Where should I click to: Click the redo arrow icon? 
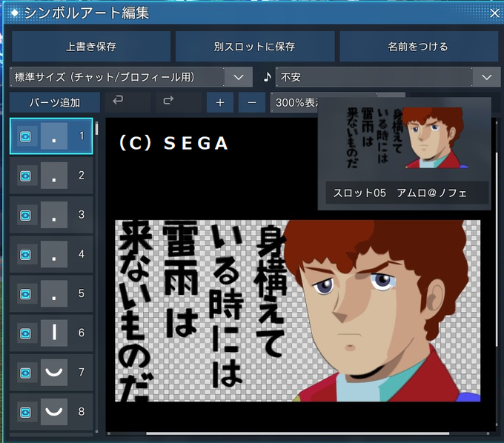(x=168, y=101)
